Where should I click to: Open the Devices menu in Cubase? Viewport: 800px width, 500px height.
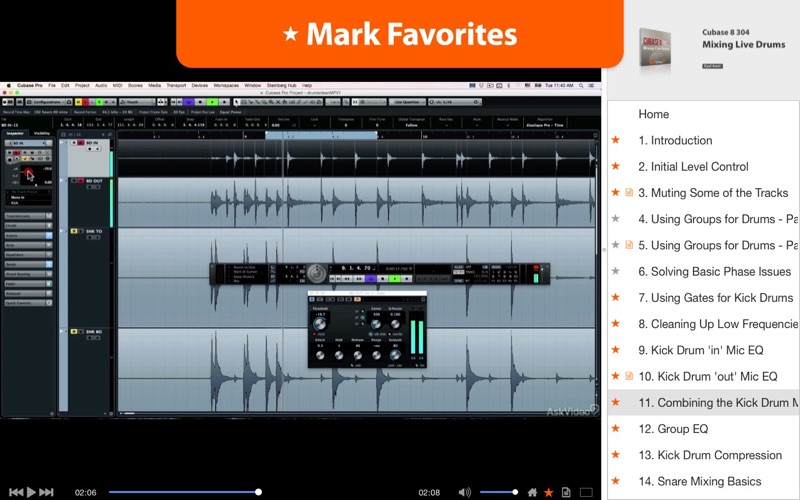(x=199, y=85)
